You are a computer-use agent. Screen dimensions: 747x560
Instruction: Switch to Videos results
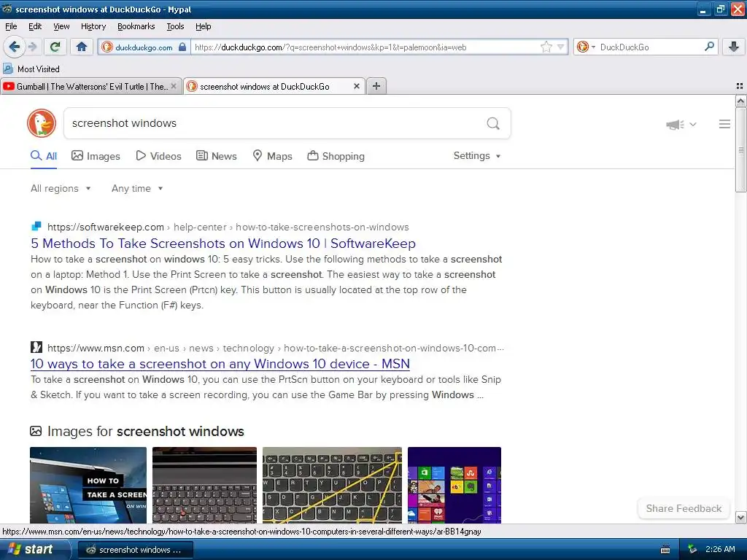tap(158, 156)
